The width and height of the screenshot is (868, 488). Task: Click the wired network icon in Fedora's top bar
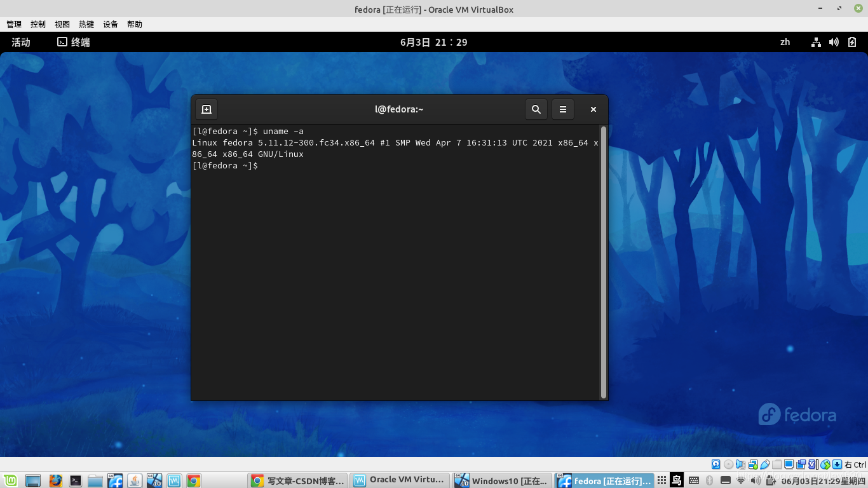(817, 42)
